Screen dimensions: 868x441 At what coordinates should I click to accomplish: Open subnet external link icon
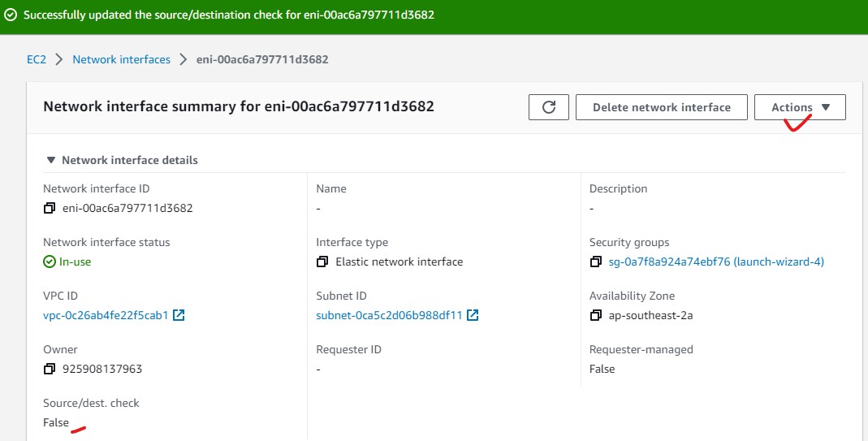473,315
